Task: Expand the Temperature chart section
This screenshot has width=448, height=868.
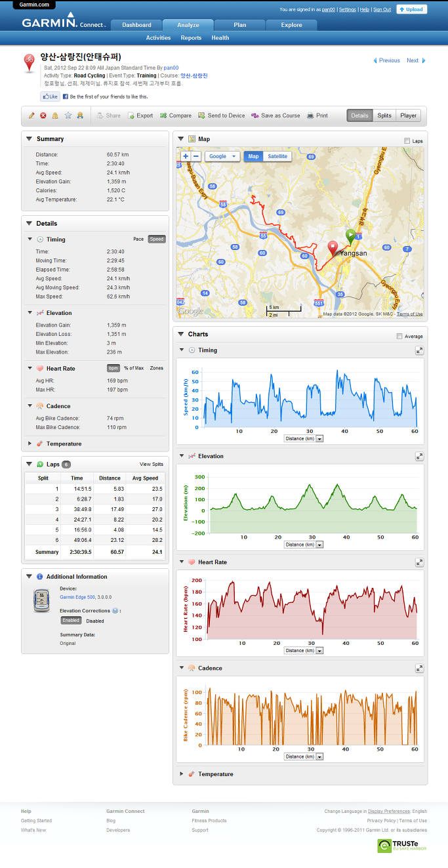Action: click(182, 774)
